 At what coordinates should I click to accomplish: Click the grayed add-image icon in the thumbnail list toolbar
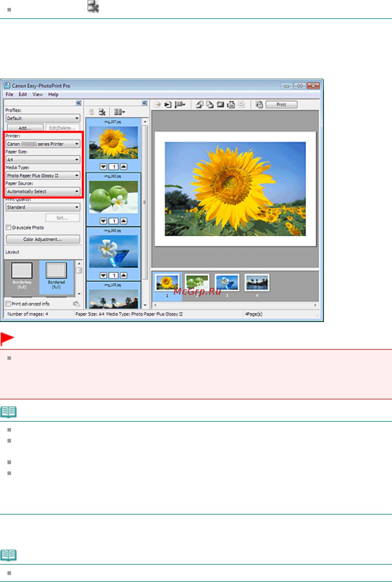[91, 112]
